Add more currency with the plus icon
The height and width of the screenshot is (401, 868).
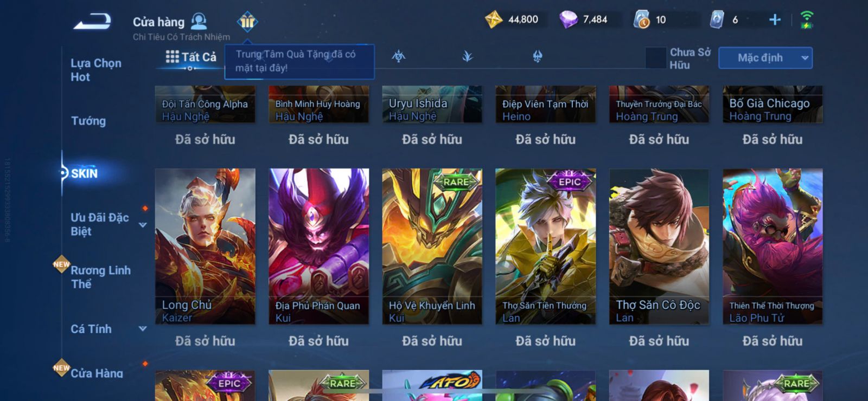[775, 20]
